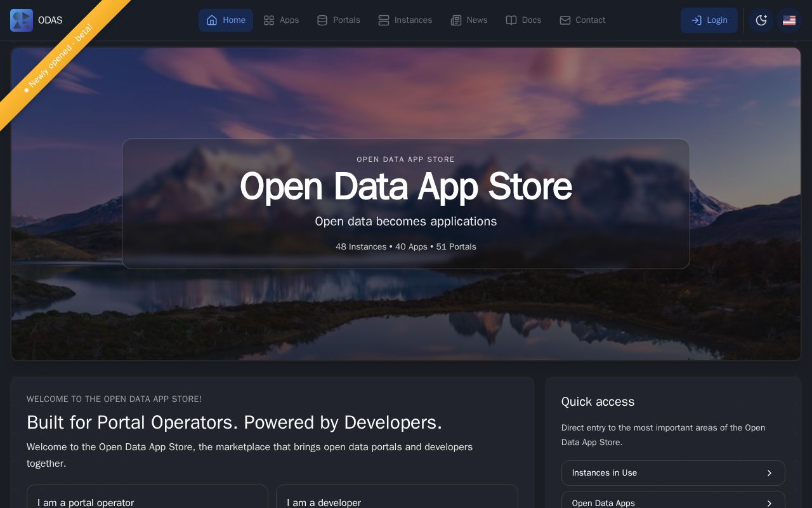Image resolution: width=812 pixels, height=508 pixels.
Task: Click the Open data becomes applications subtitle
Action: pyautogui.click(x=406, y=221)
